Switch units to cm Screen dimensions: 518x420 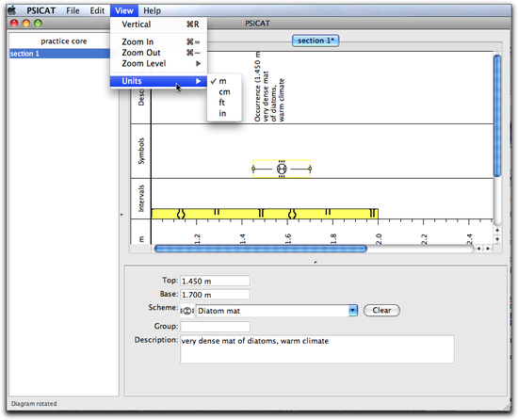tap(224, 91)
